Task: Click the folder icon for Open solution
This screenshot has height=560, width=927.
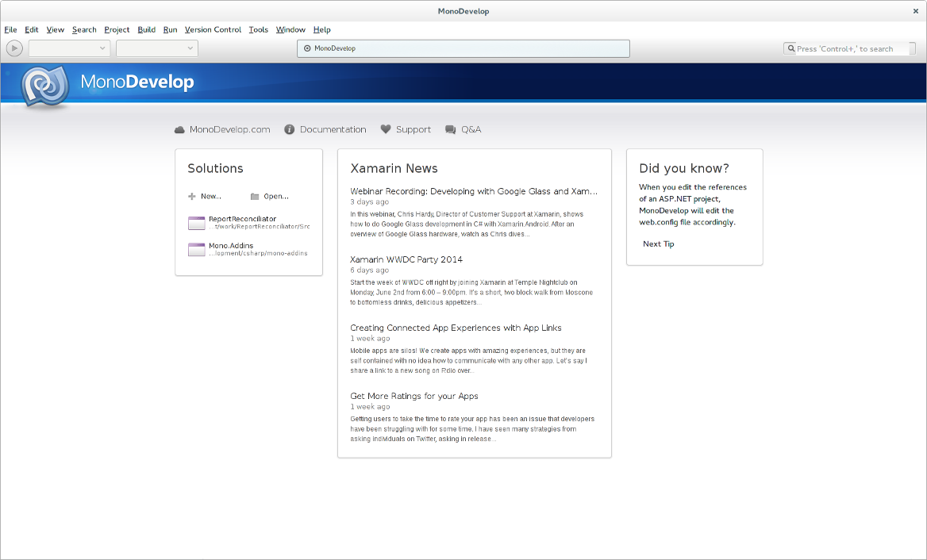Action: [255, 196]
